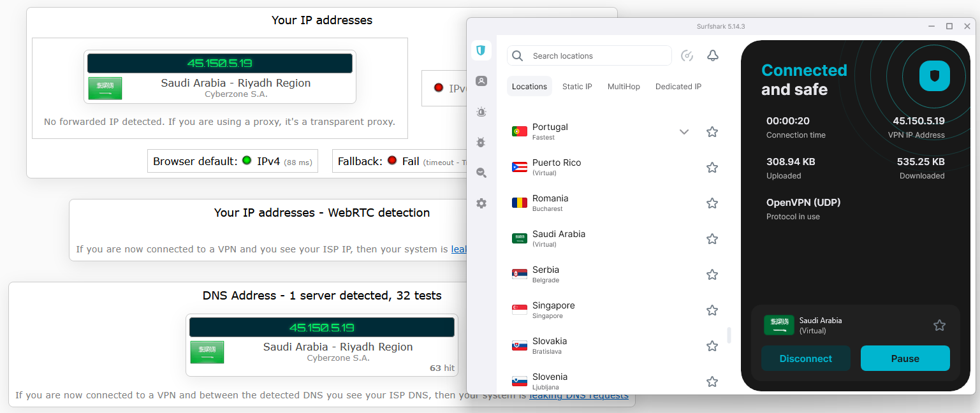
Task: Click the Your IP addresses - WebRTC detection heading
Action: pos(322,212)
